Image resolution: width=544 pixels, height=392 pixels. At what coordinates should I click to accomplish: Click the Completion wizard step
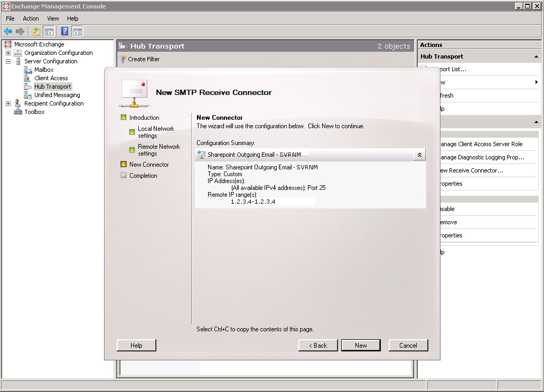click(143, 176)
